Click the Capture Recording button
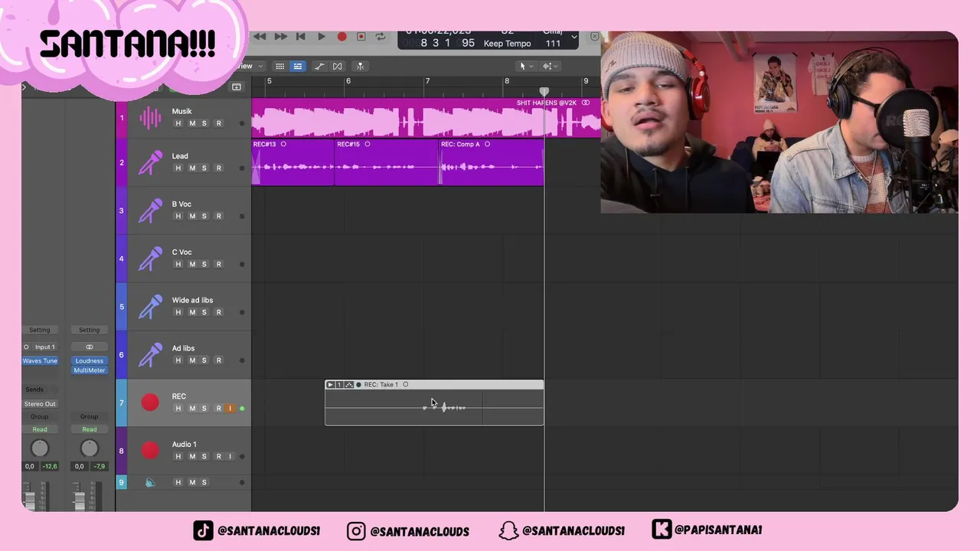This screenshot has width=980, height=551. 361,37
